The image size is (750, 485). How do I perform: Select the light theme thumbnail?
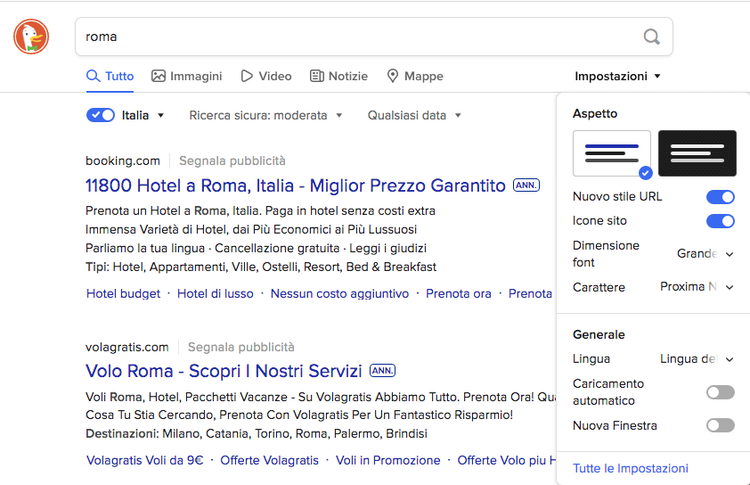[612, 154]
